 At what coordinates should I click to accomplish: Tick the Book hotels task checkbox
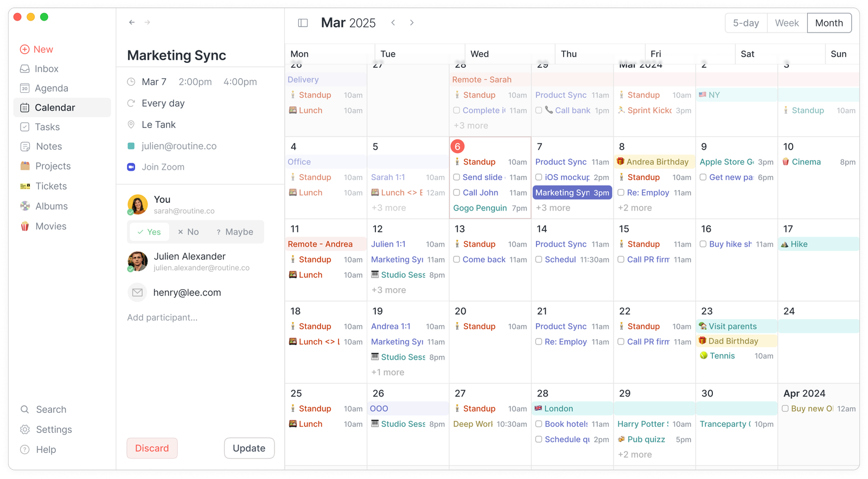pos(539,424)
